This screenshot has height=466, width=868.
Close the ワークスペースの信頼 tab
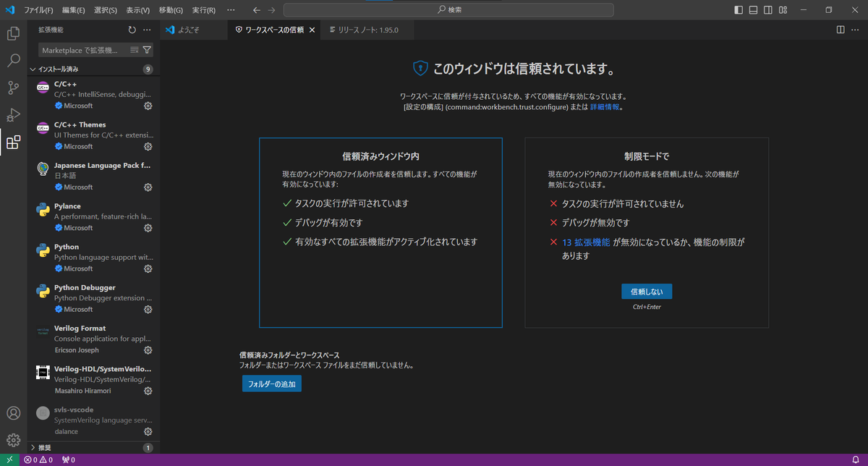(312, 30)
